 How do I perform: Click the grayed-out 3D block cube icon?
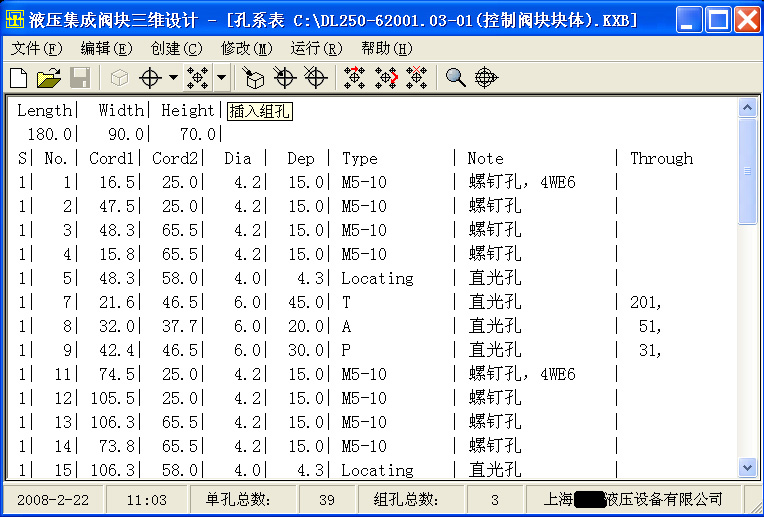(119, 78)
